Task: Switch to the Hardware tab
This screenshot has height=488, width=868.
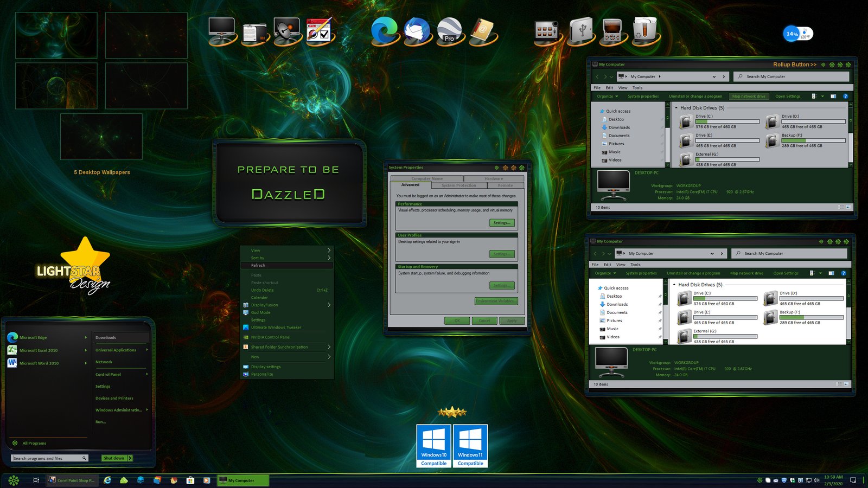Action: [494, 178]
